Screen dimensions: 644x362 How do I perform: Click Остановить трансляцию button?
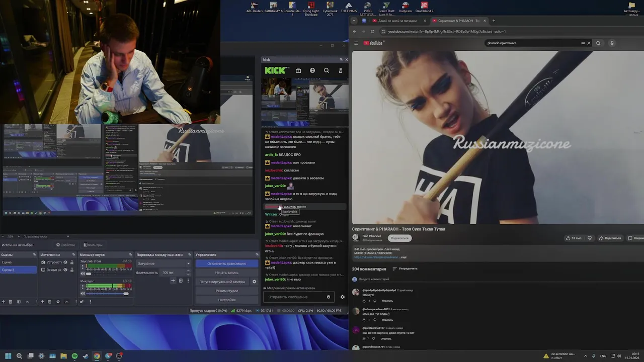[x=227, y=263]
